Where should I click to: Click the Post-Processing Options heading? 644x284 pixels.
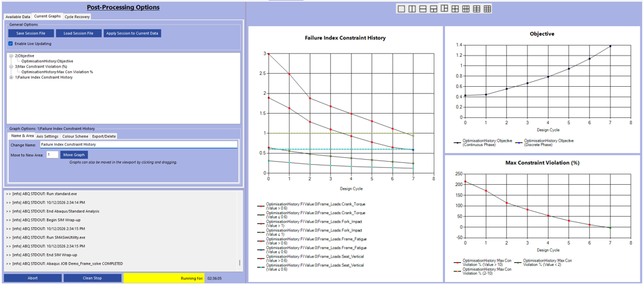click(x=123, y=7)
